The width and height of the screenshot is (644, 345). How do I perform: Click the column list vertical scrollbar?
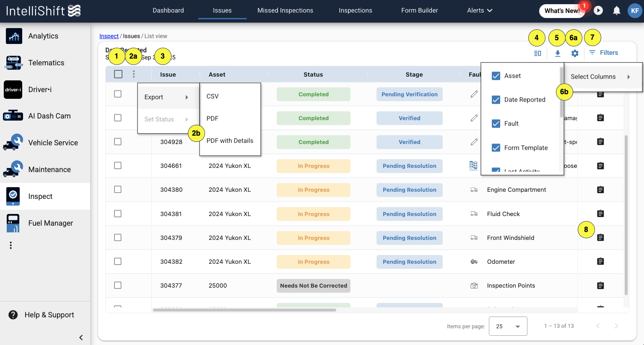[561, 92]
